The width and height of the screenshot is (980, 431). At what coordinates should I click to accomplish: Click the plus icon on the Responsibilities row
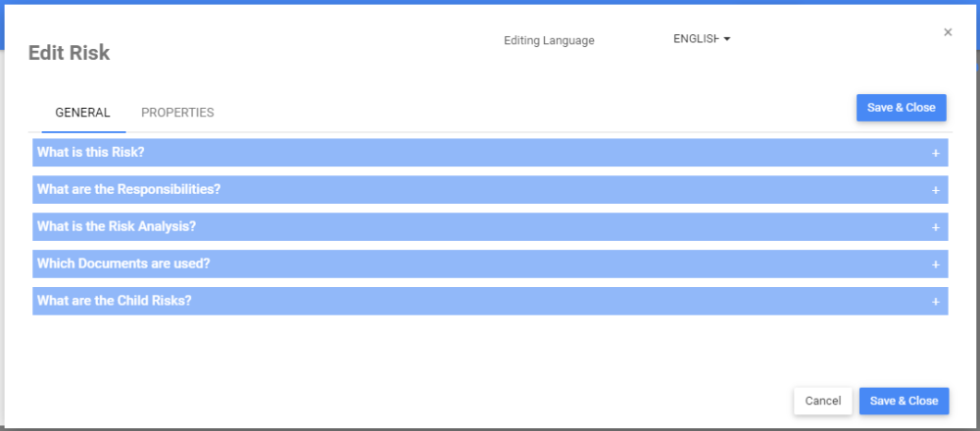click(935, 190)
